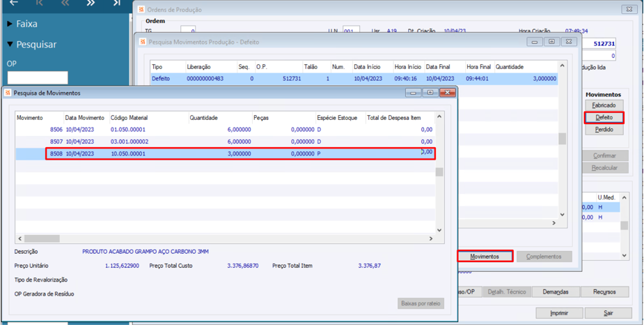The width and height of the screenshot is (644, 327).
Task: Close the Pesquisa de Movimentos window
Action: pyautogui.click(x=447, y=93)
